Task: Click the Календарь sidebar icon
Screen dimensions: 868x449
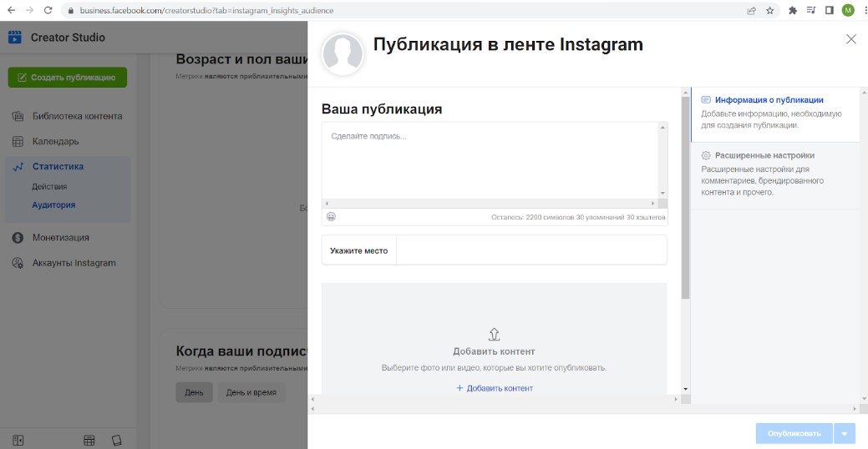Action: point(18,141)
